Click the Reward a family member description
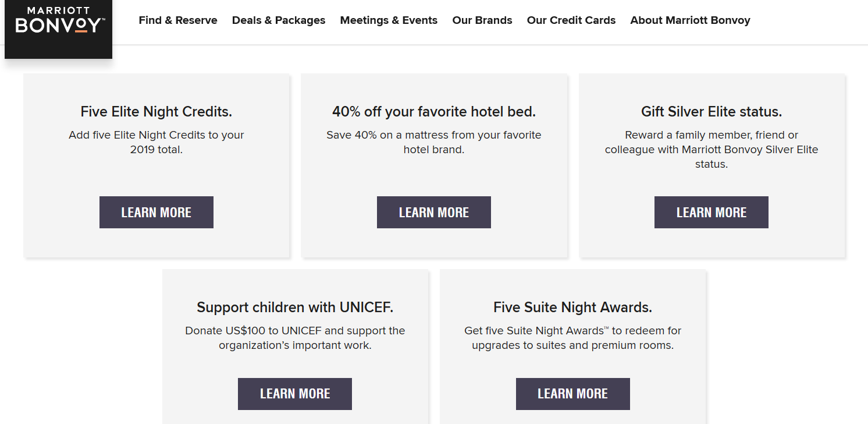This screenshot has height=424, width=868. [x=712, y=150]
